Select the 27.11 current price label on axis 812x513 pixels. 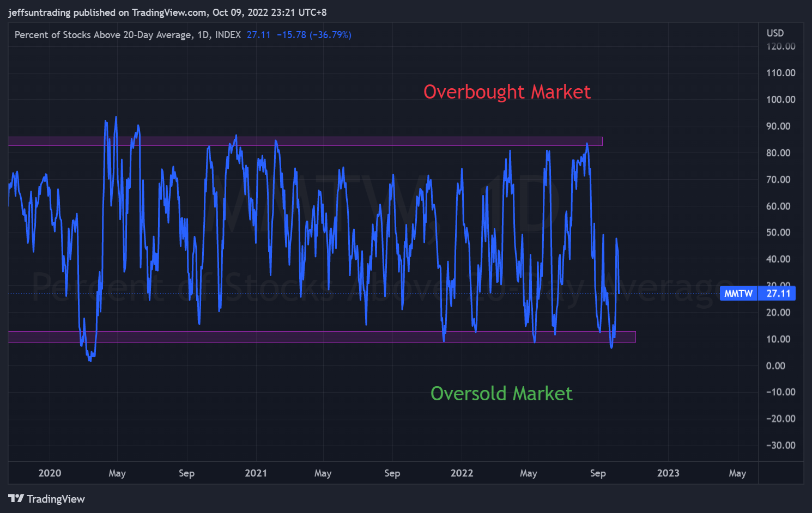(778, 294)
